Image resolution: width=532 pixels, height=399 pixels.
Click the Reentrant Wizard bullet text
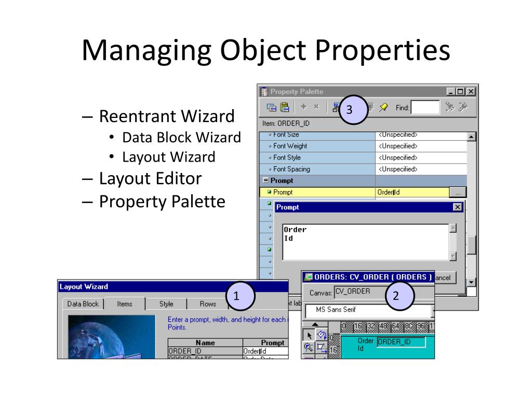tap(167, 116)
